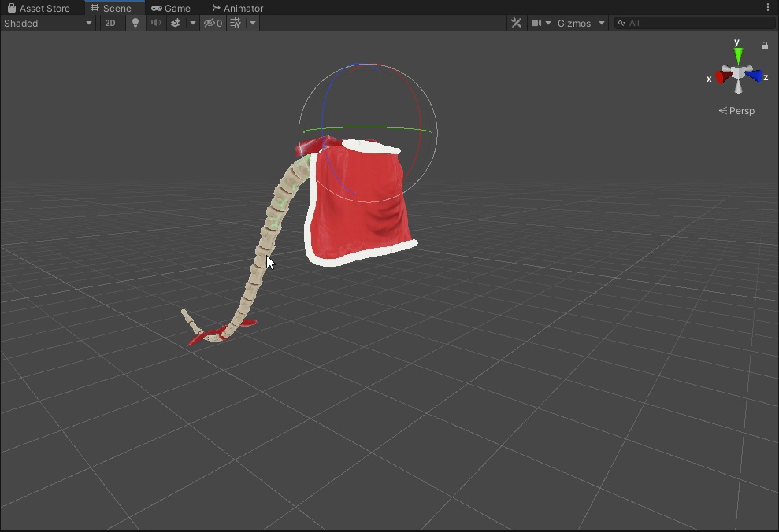
Task: Open the scene camera settings icon
Action: pos(537,23)
